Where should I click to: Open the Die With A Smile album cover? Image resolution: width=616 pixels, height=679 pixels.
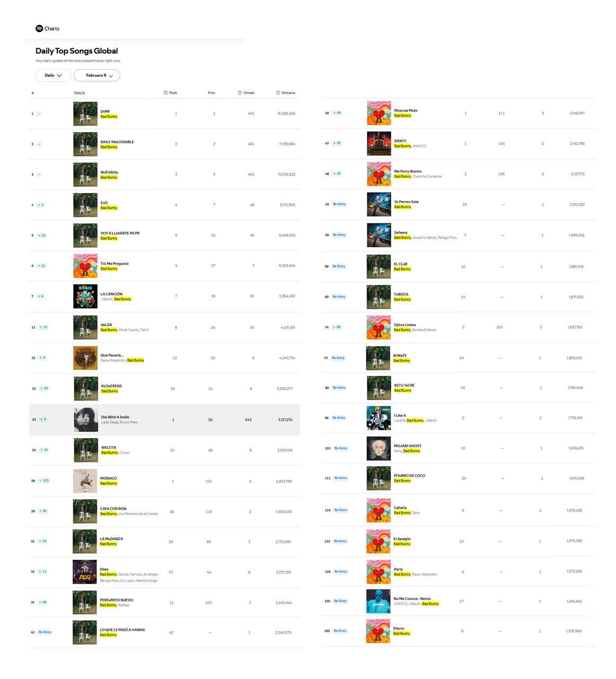coord(85,420)
